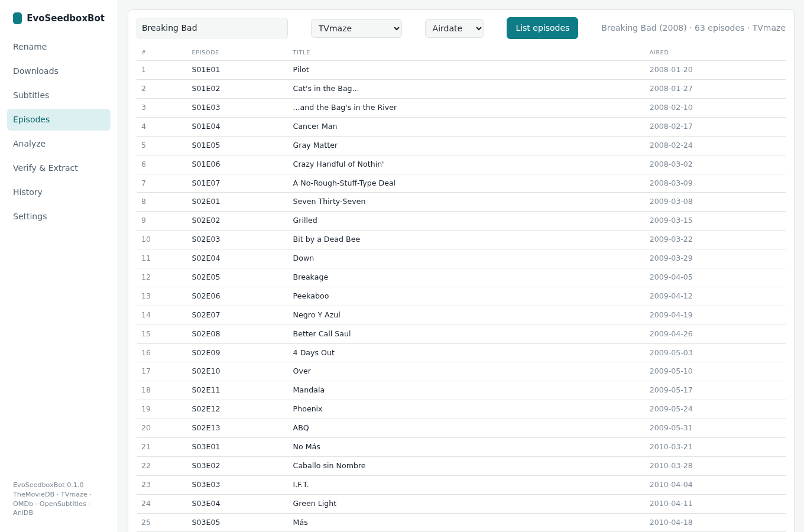The height and width of the screenshot is (532, 804).
Task: Click the List episodes button
Action: (542, 28)
